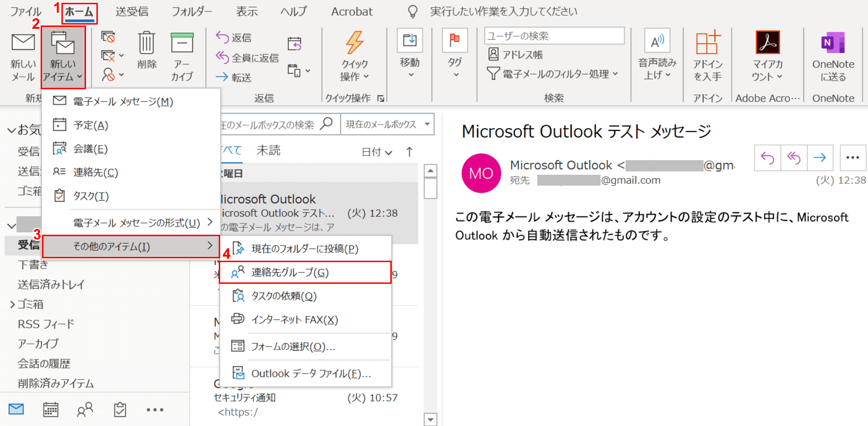
Task: Click the People search (ユーザーの検索) field
Action: [554, 36]
